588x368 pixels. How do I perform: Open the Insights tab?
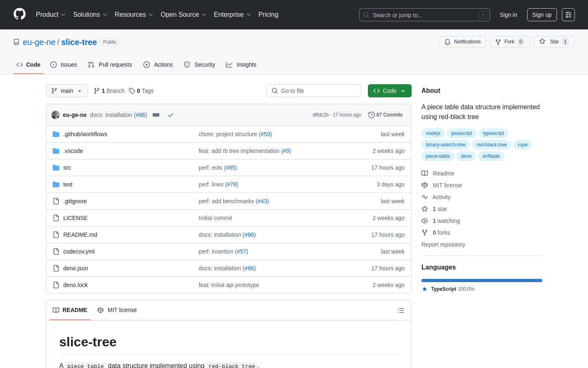pyautogui.click(x=241, y=65)
